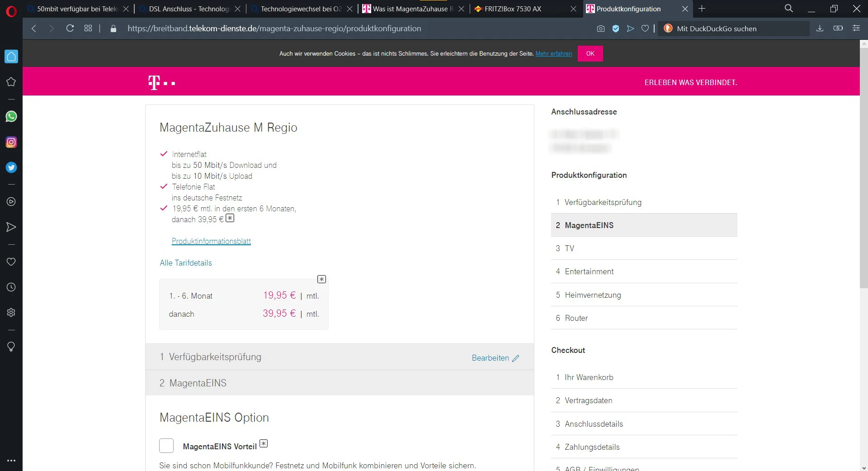Close the Produktkonfiguration tab

pos(685,9)
